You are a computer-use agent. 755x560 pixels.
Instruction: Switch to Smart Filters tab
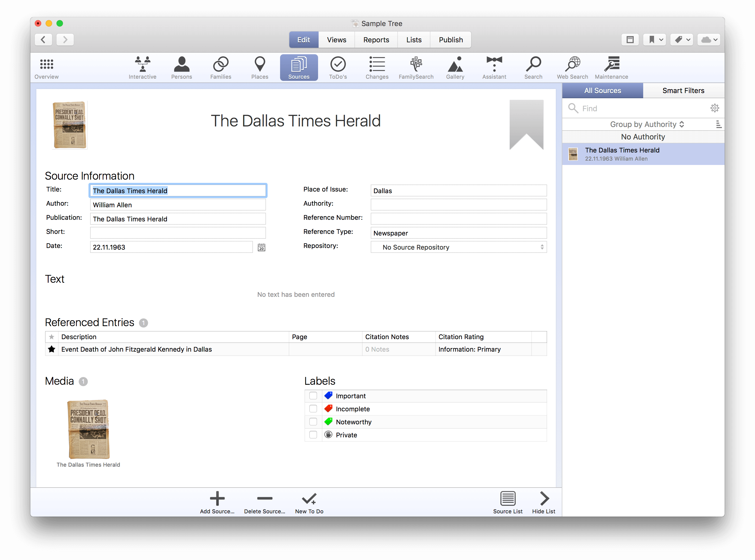point(683,91)
